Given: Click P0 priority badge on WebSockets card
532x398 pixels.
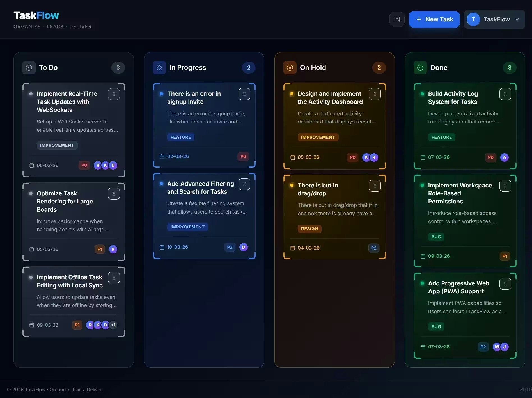Looking at the screenshot, I should (x=84, y=165).
